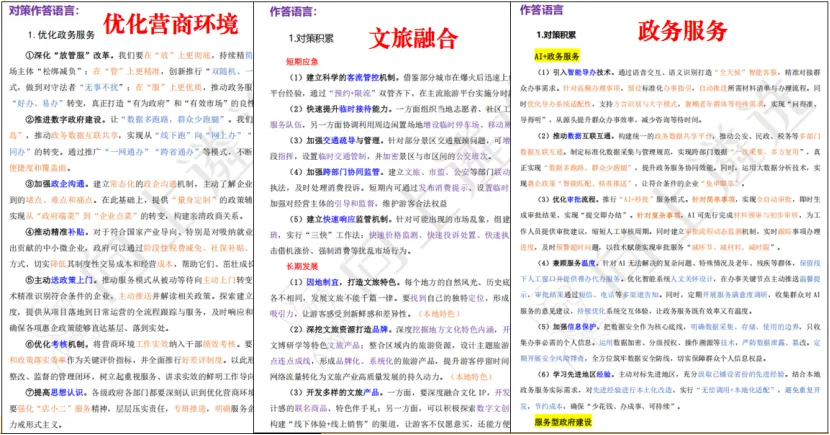The height and width of the screenshot is (435, 830).
Task: Click the bold text '(3) 优化审批流程'
Action: 567,200
